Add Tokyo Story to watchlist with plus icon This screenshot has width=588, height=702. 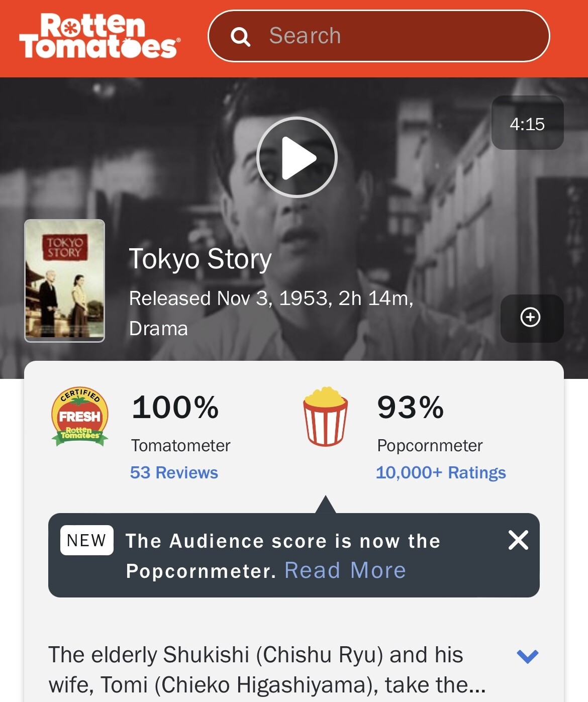coord(532,318)
